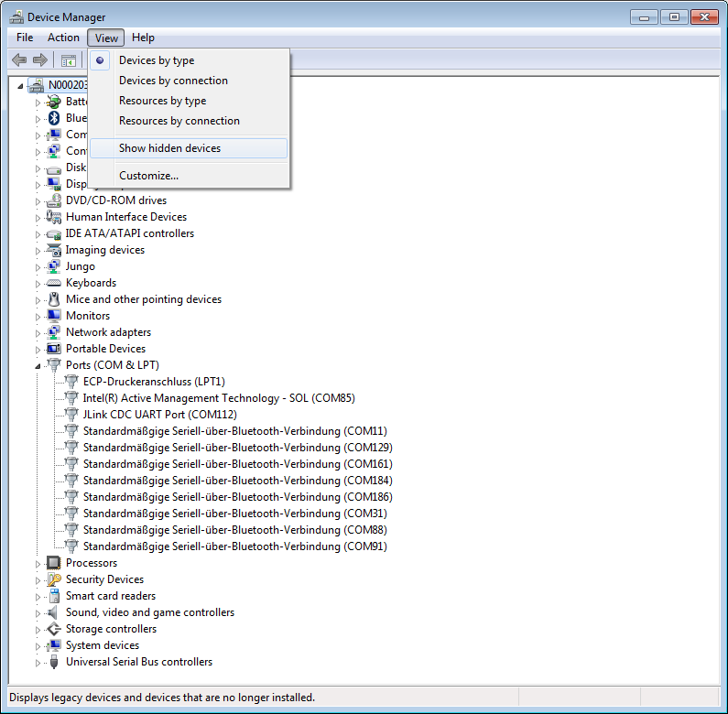Click the DVD/CD-ROM drives icon
Viewport: 728px width, 714px height.
click(53, 200)
